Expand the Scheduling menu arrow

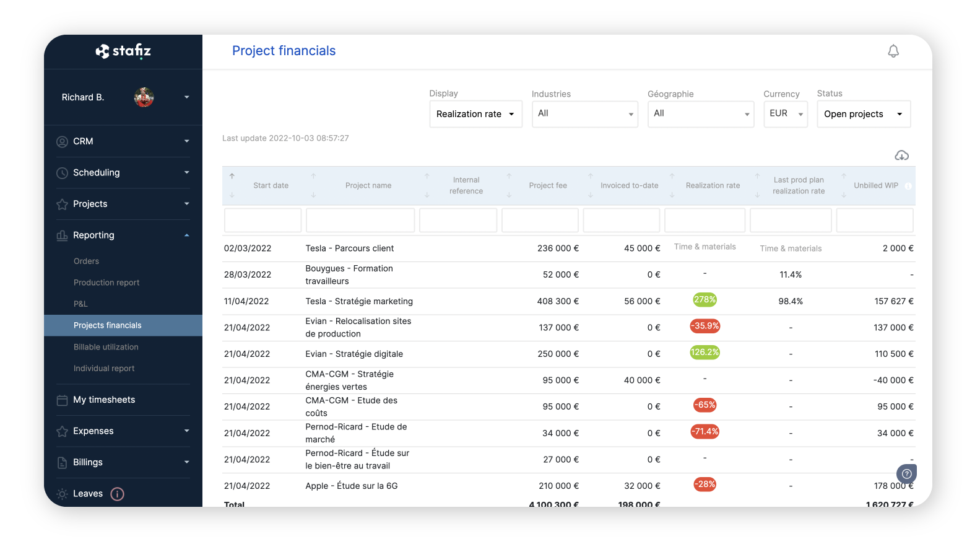point(186,172)
